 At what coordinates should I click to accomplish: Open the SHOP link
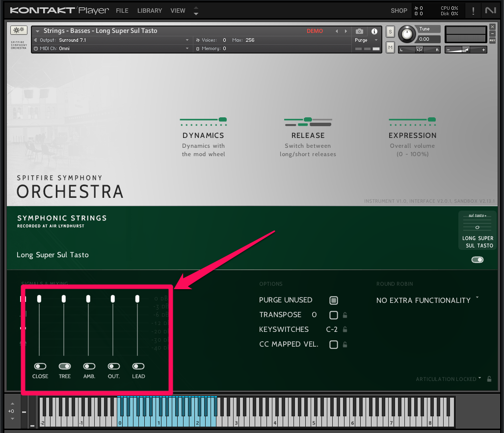[x=399, y=11]
